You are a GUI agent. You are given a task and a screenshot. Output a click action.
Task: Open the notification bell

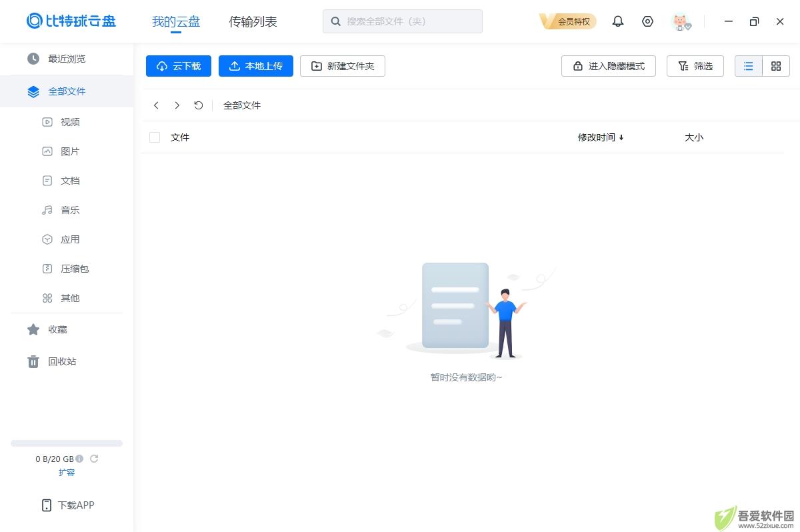tap(618, 21)
